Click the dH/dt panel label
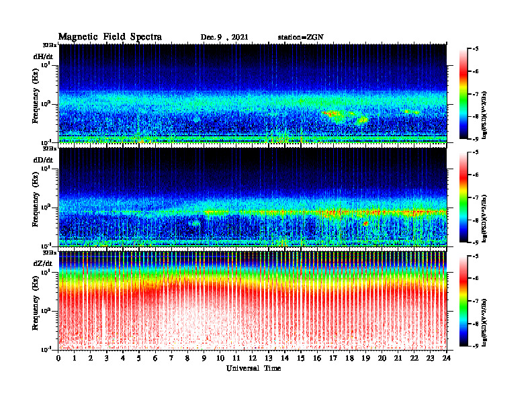 [x=43, y=56]
